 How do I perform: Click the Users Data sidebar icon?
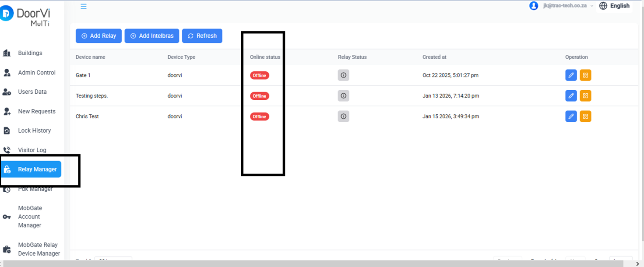click(x=7, y=92)
